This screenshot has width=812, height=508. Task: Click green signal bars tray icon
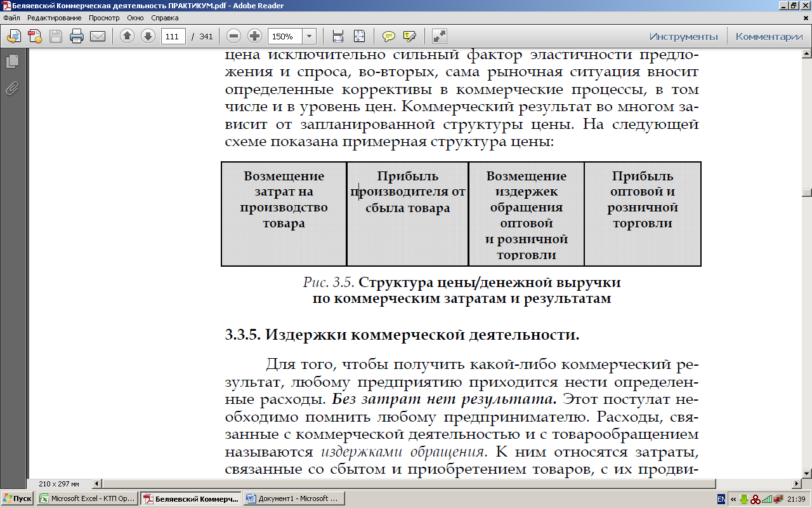click(767, 499)
